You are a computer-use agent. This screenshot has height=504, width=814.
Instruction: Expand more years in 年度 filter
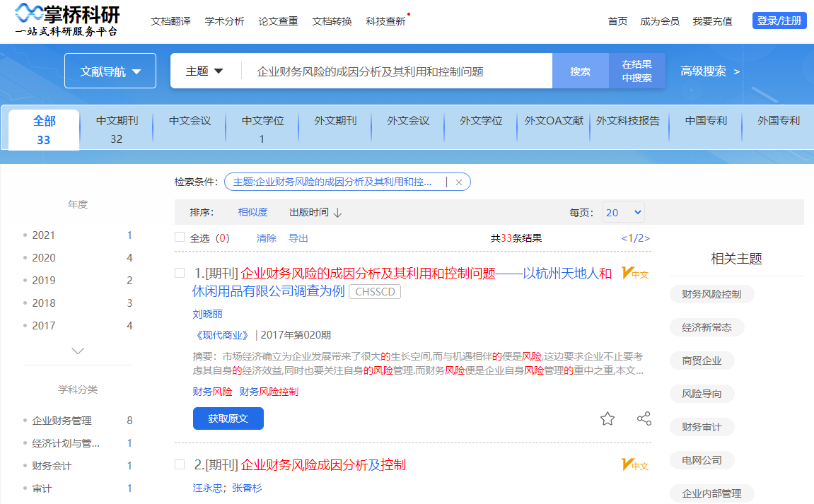pos(78,351)
